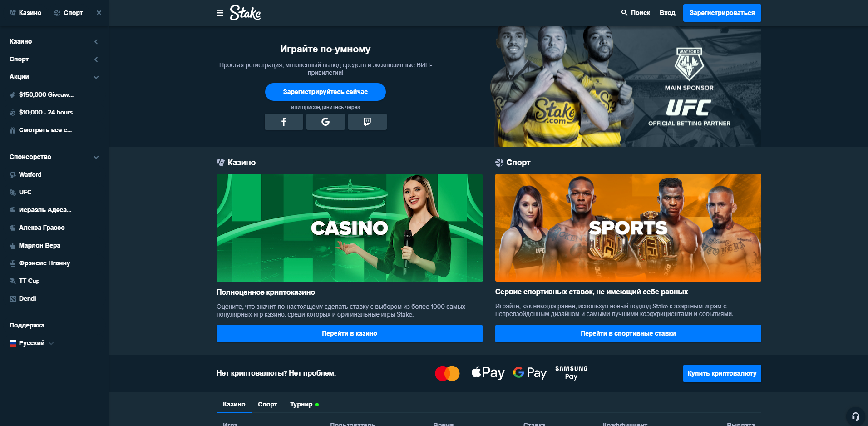Collapse the Спонсорство section chevron
The width and height of the screenshot is (868, 426).
click(x=96, y=157)
